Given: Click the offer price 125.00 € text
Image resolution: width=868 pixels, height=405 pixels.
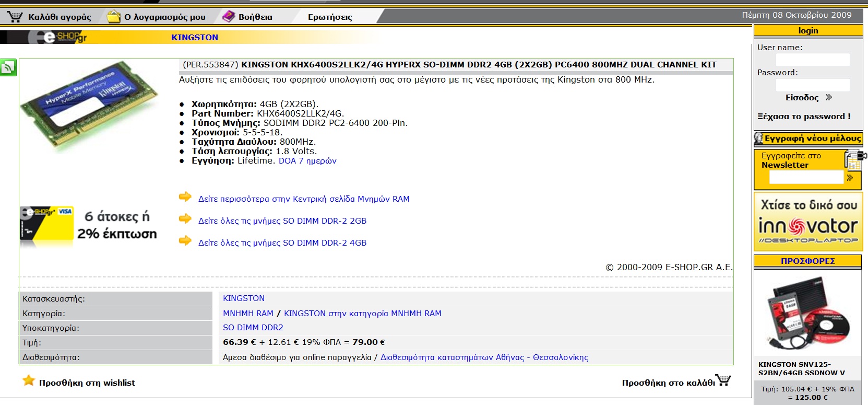Looking at the screenshot, I should click(x=811, y=398).
